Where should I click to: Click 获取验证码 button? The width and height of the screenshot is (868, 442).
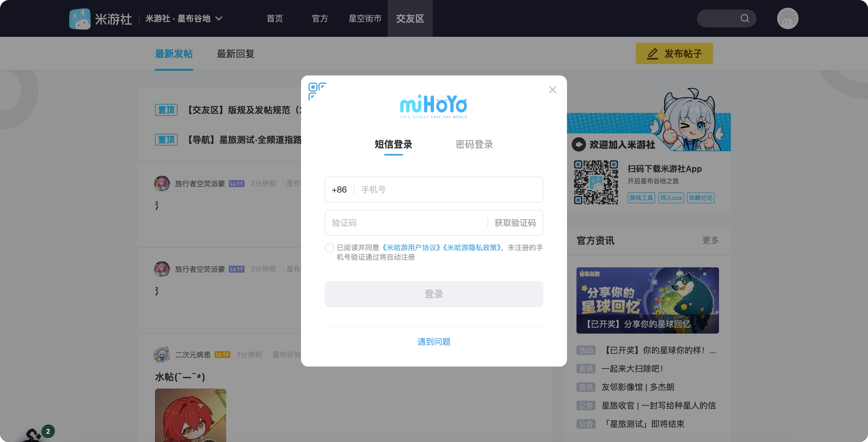pos(515,223)
